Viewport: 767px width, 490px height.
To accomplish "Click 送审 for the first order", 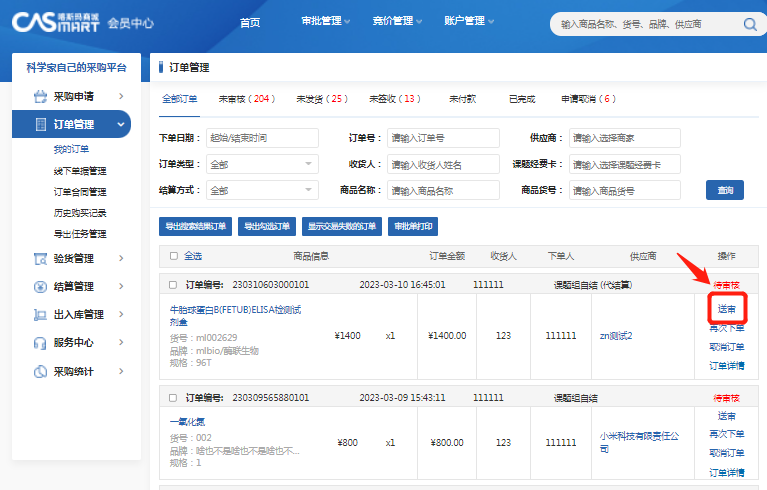I will (727, 309).
